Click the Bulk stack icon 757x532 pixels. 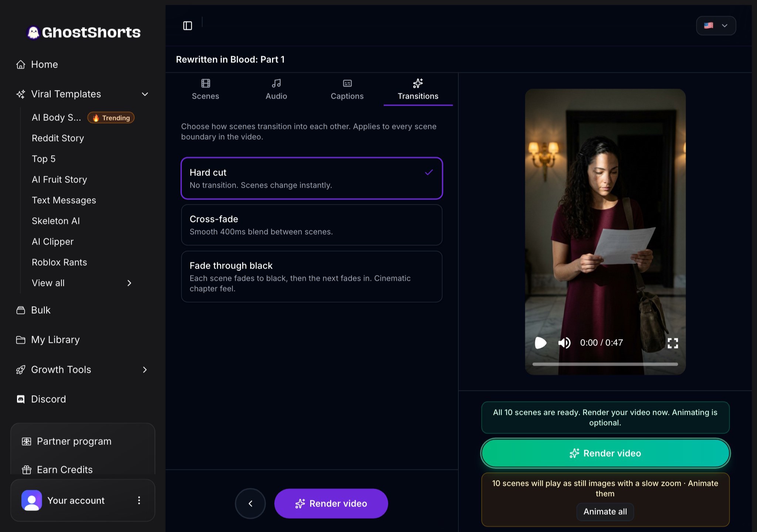click(21, 310)
